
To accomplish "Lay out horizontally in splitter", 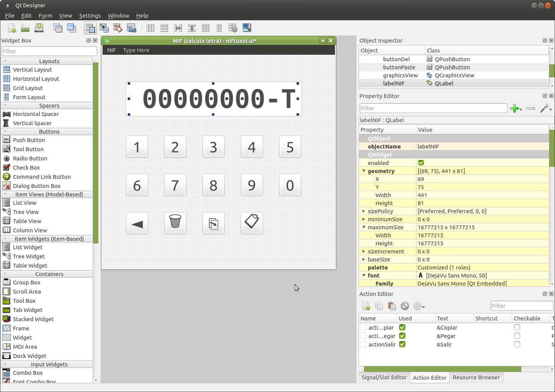I will [178, 28].
